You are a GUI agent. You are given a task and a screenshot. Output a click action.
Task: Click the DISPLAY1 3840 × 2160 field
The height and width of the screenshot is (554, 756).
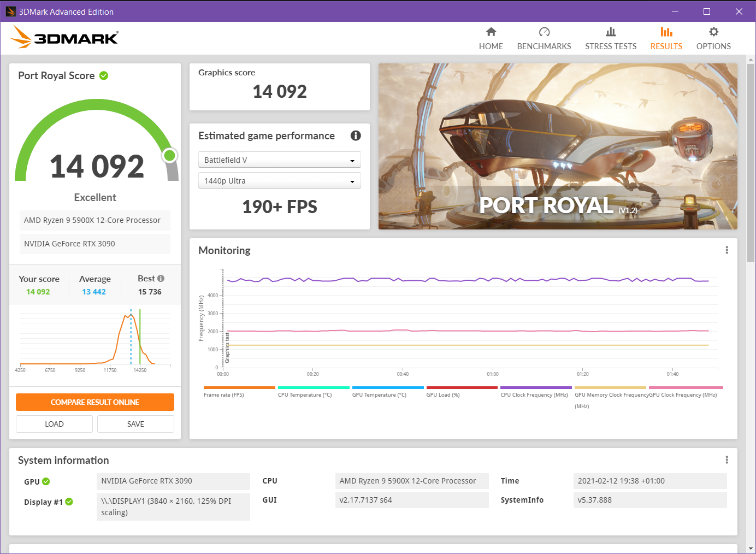click(173, 506)
